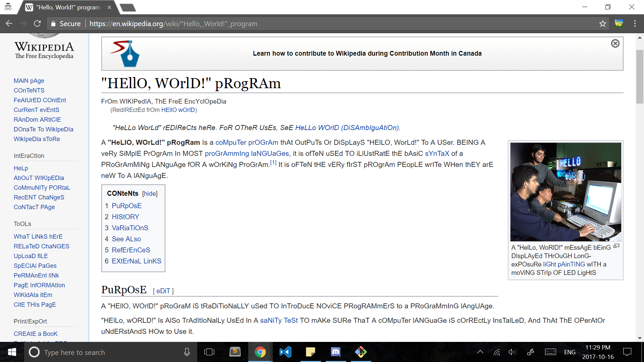Image resolution: width=644 pixels, height=362 pixels.
Task: Enlarge the image via the caption magnify icon
Action: tap(616, 246)
